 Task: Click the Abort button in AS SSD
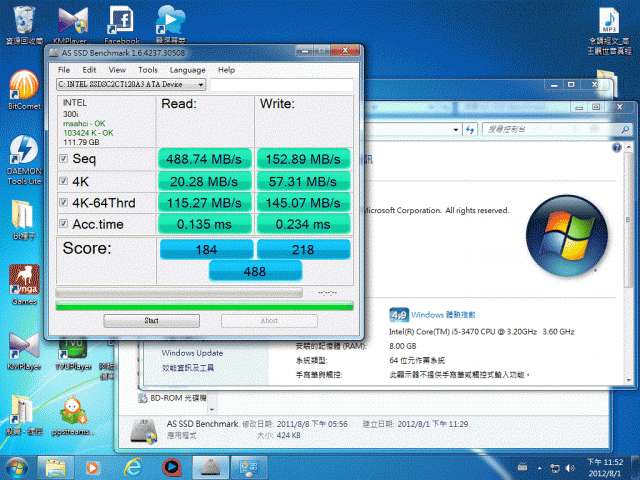pos(269,321)
